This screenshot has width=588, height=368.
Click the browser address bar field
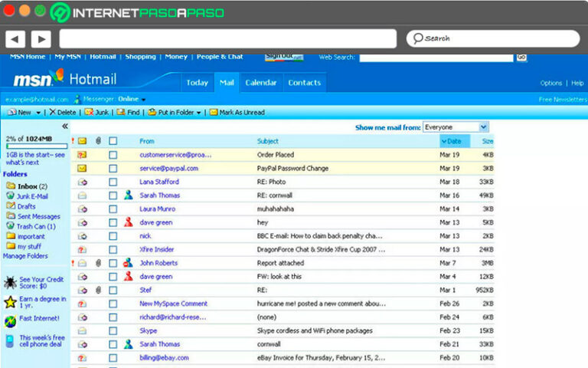[x=228, y=38]
